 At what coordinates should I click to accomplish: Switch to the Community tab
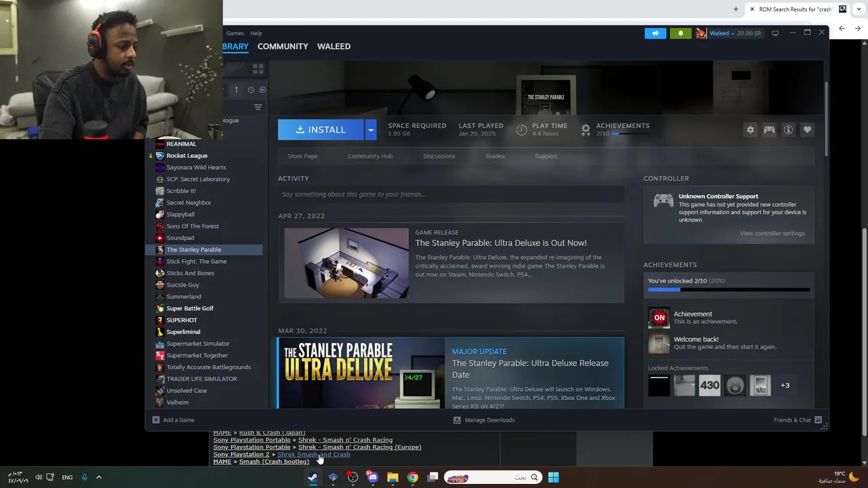pyautogui.click(x=283, y=46)
